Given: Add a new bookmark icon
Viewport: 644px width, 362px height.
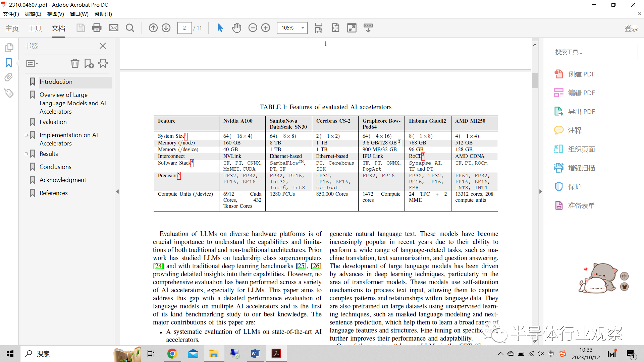Looking at the screenshot, I should pos(89,63).
